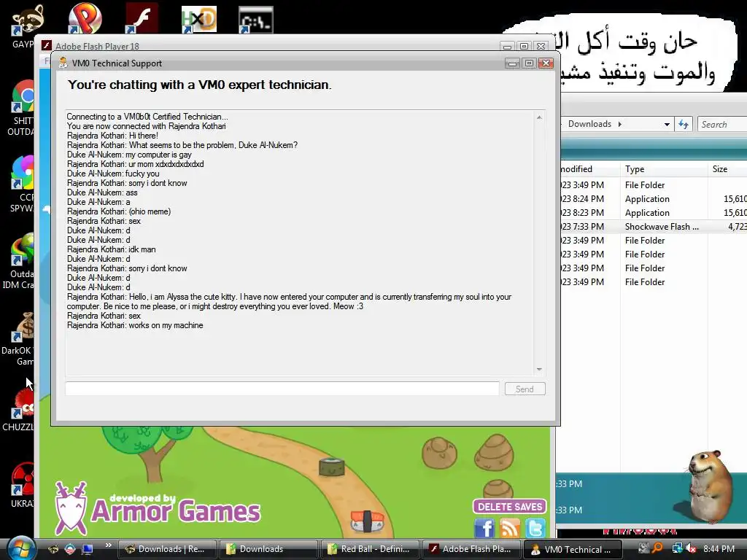Viewport: 747px width, 560px height.
Task: Switch to Downloads folder taskbar button
Action: (x=268, y=548)
